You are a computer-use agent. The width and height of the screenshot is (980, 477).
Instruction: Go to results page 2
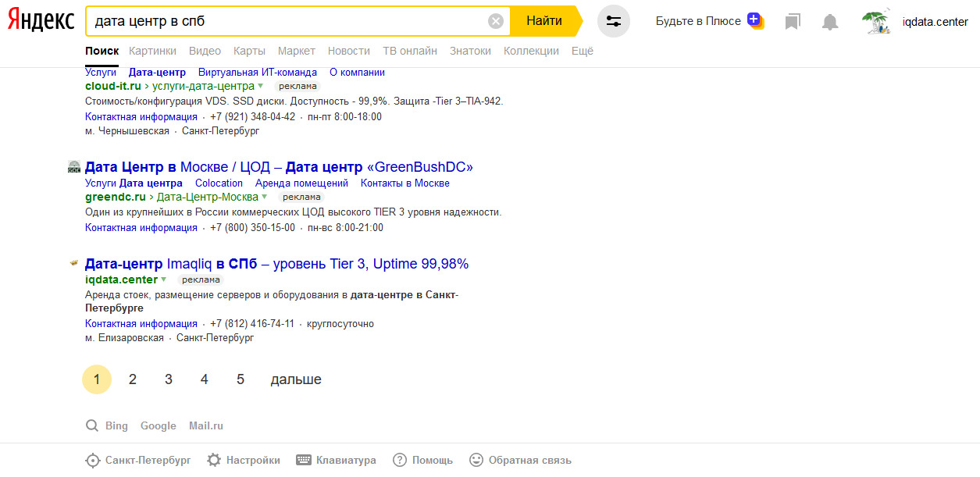point(133,379)
